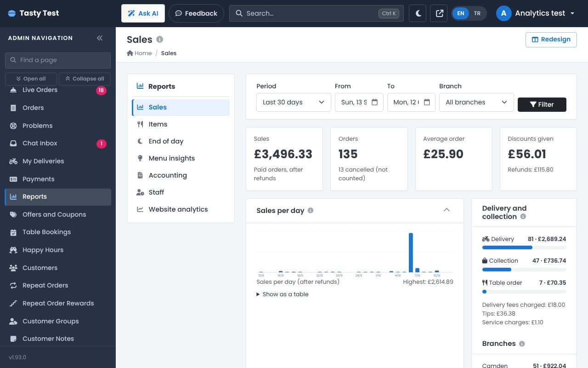Apply the Filter button
The image size is (588, 368).
[542, 104]
